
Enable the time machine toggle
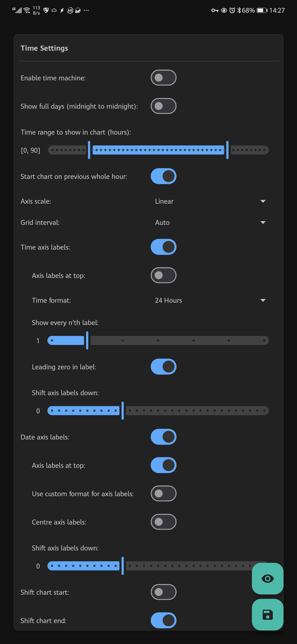point(163,78)
